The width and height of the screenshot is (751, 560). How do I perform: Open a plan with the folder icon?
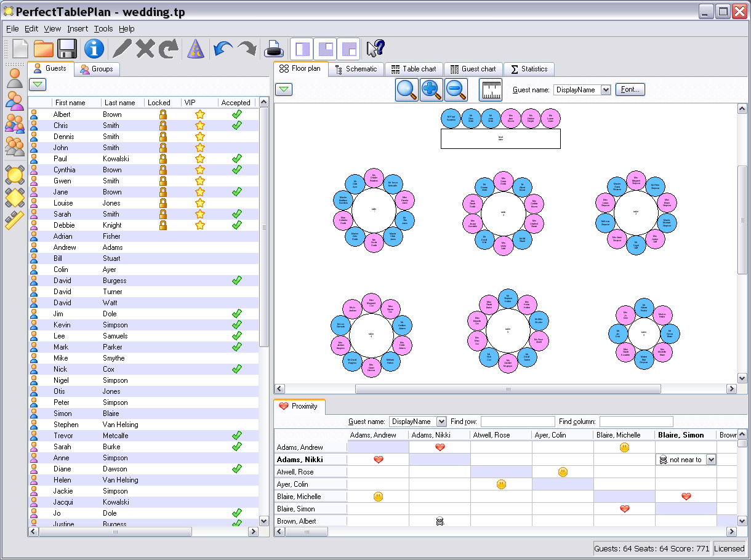point(44,49)
